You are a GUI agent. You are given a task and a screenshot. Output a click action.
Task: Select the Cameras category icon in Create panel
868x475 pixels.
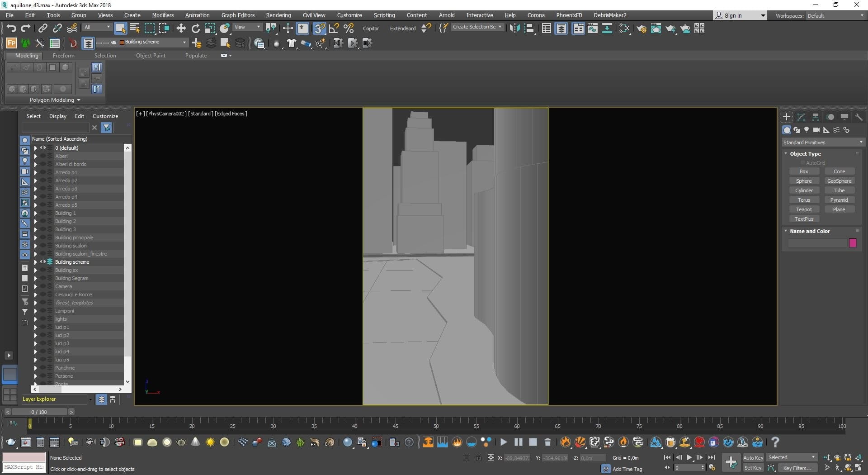(x=816, y=130)
